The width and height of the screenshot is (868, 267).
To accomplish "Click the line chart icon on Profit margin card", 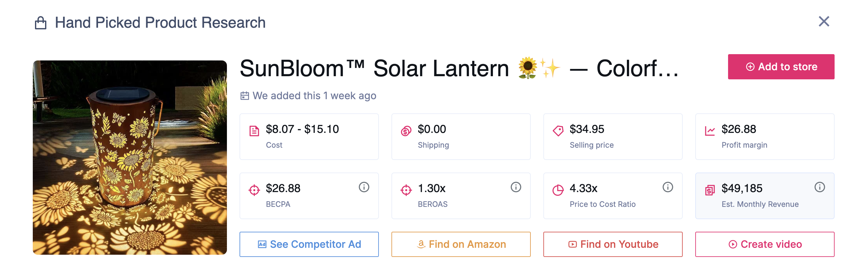I will (x=710, y=130).
